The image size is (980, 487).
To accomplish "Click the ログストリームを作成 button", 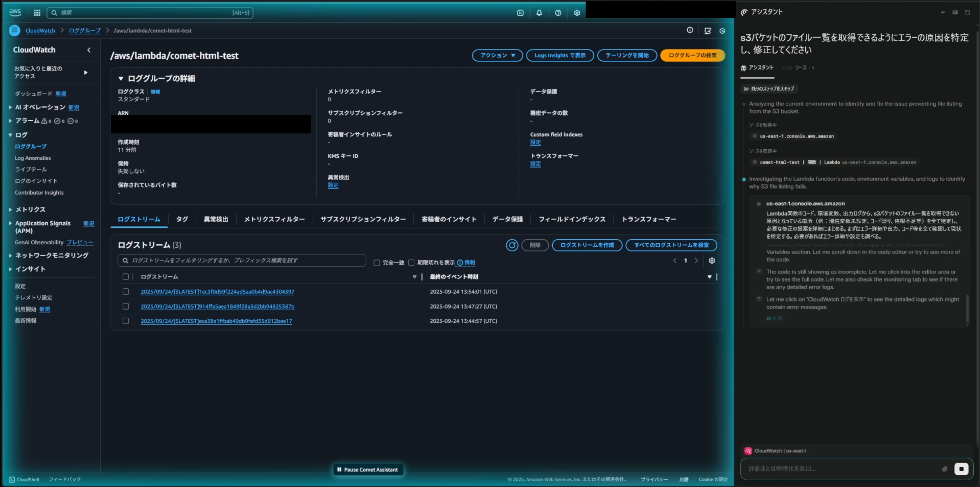I will point(587,245).
